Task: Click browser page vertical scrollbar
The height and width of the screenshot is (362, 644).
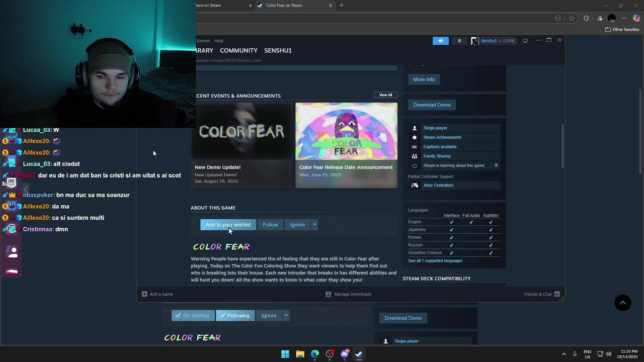Action: click(640, 132)
